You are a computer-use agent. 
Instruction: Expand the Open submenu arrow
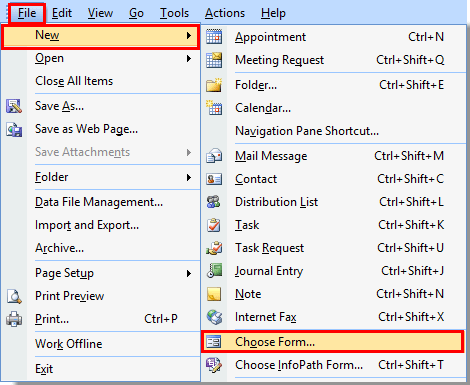[x=189, y=59]
